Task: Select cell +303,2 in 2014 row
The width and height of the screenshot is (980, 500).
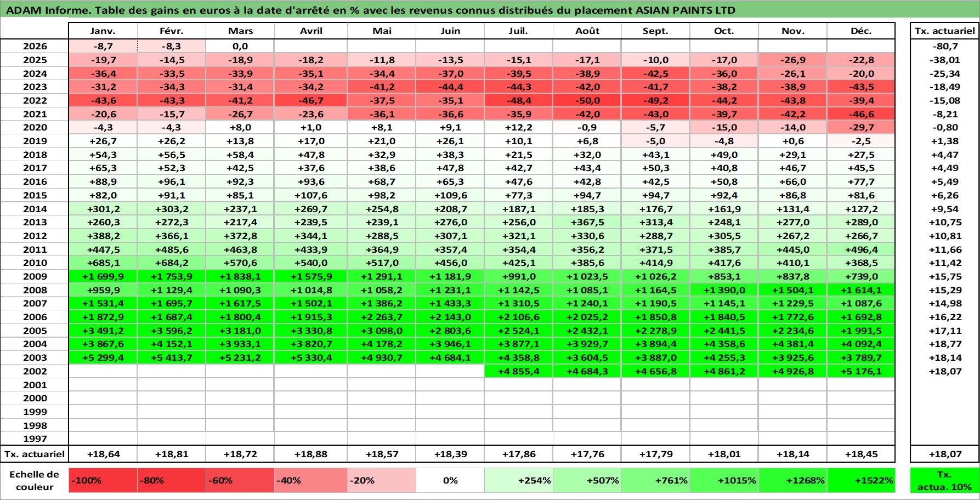Action: point(172,209)
